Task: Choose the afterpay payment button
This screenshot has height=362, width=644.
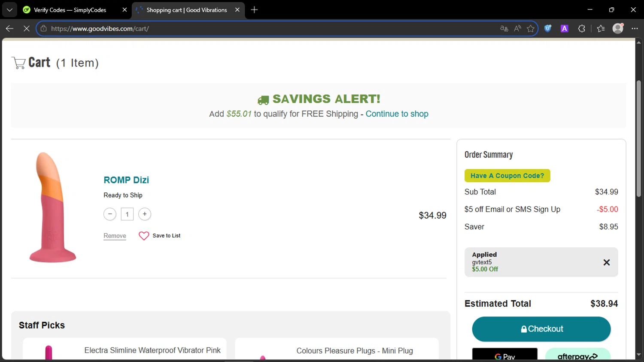Action: pyautogui.click(x=577, y=354)
